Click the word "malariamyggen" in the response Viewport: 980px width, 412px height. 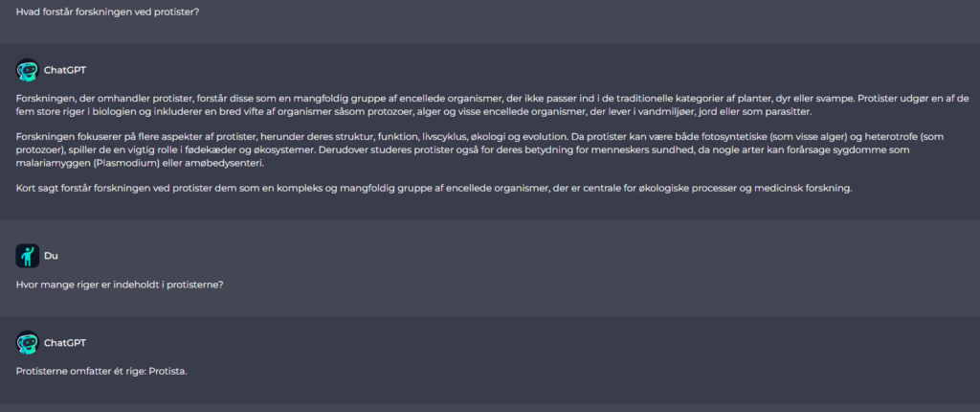pos(48,163)
